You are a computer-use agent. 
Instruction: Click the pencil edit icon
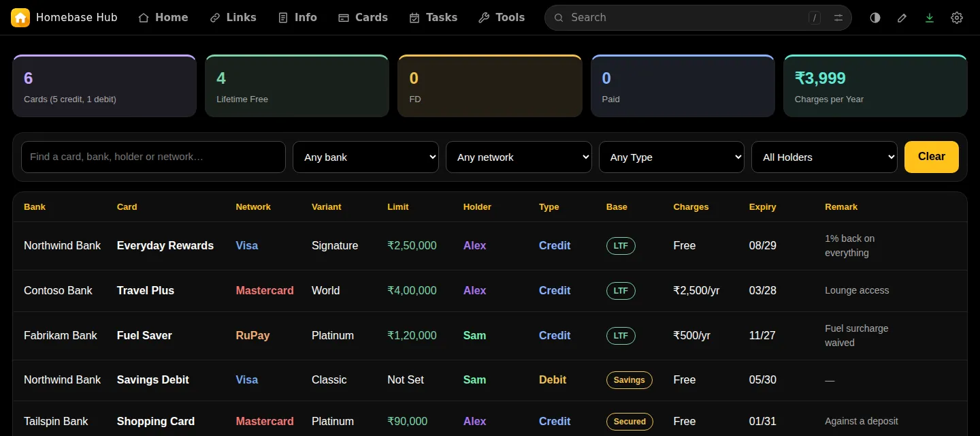point(902,18)
